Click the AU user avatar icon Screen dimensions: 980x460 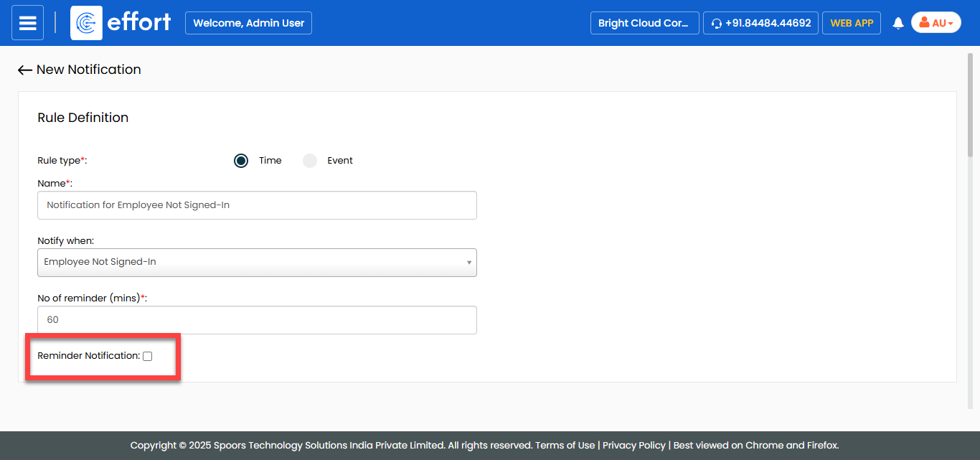(924, 23)
